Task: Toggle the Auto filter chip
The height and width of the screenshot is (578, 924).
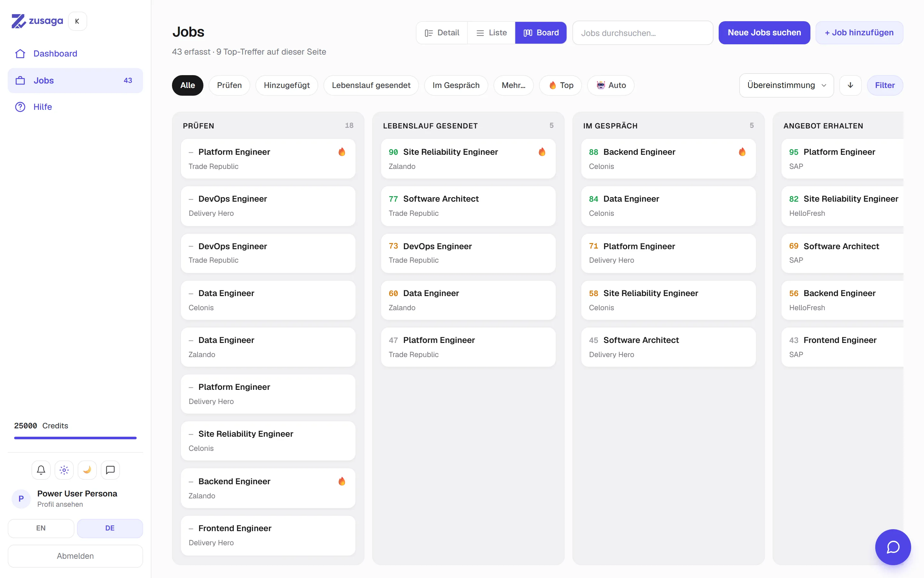Action: tap(611, 85)
